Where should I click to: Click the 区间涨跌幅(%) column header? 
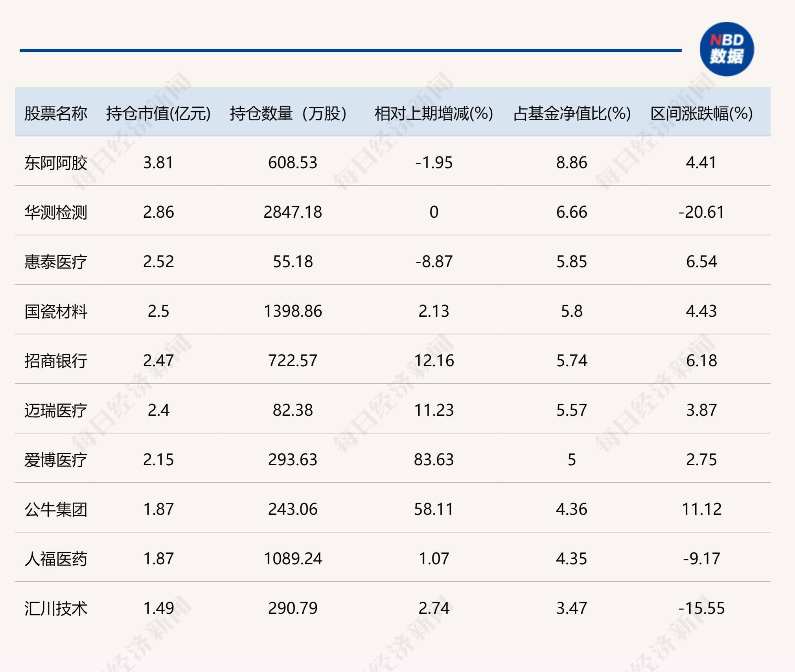coord(701,114)
